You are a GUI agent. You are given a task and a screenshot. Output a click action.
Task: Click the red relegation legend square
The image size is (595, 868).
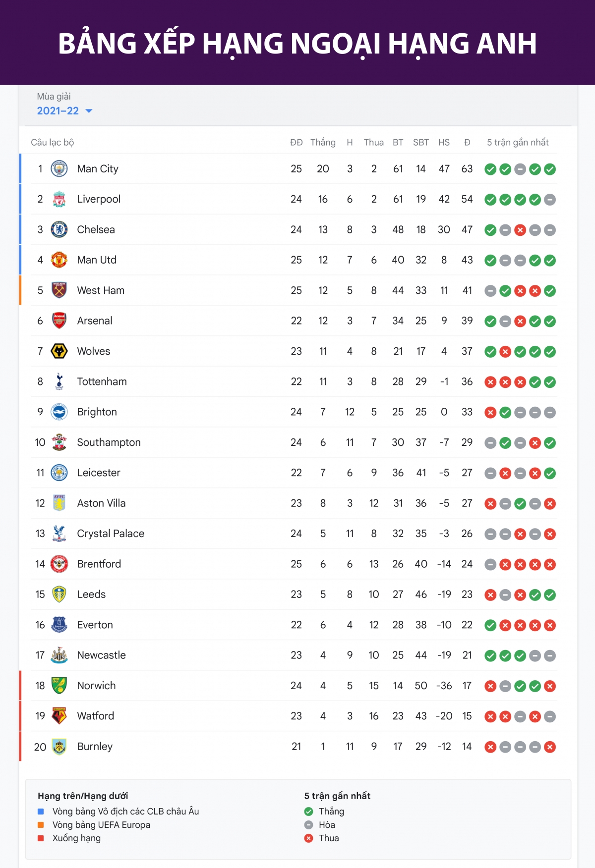[41, 838]
